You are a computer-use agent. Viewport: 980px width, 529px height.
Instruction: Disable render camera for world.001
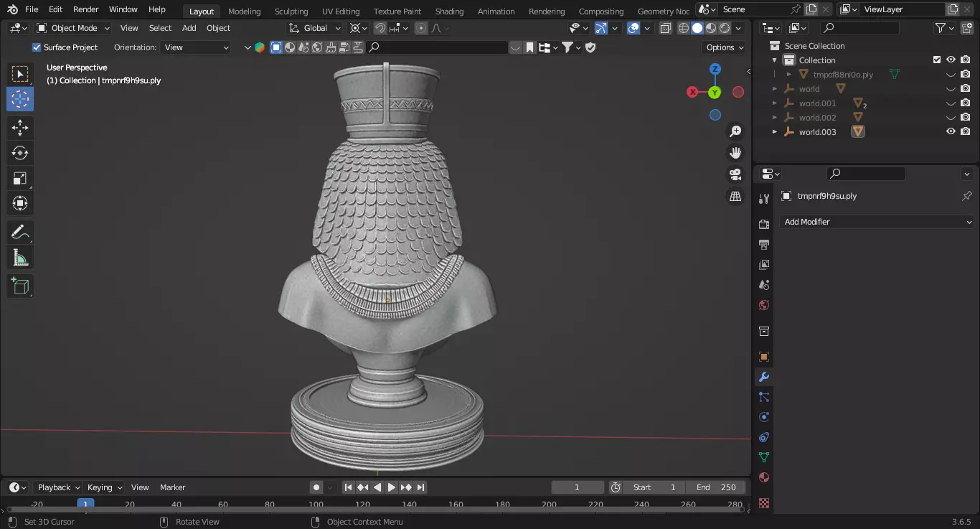click(966, 103)
